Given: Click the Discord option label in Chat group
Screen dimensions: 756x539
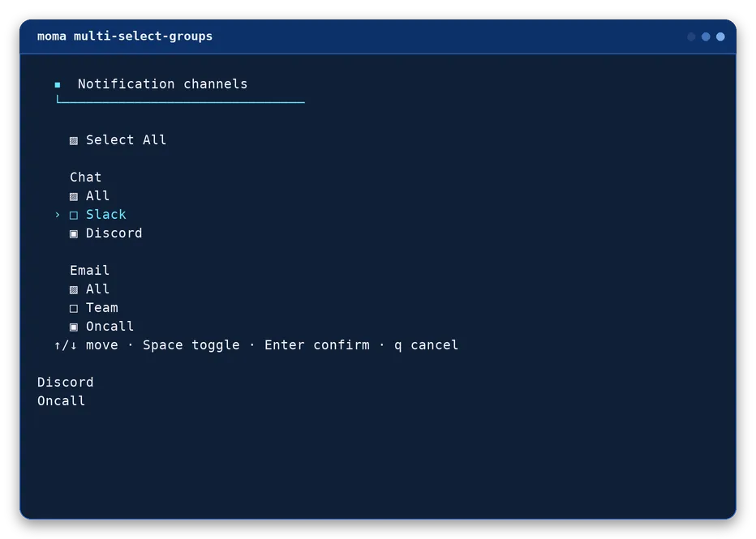Looking at the screenshot, I should pos(114,233).
